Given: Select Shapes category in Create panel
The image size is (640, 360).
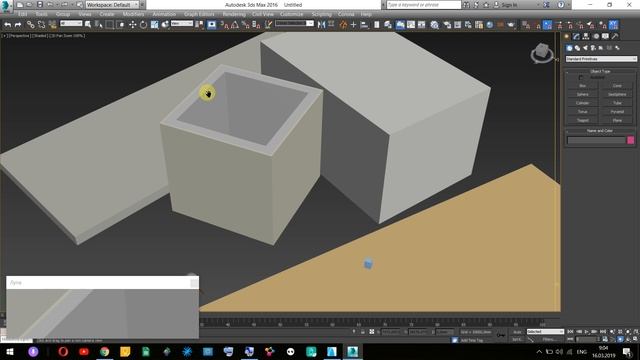Looking at the screenshot, I should pos(578,48).
